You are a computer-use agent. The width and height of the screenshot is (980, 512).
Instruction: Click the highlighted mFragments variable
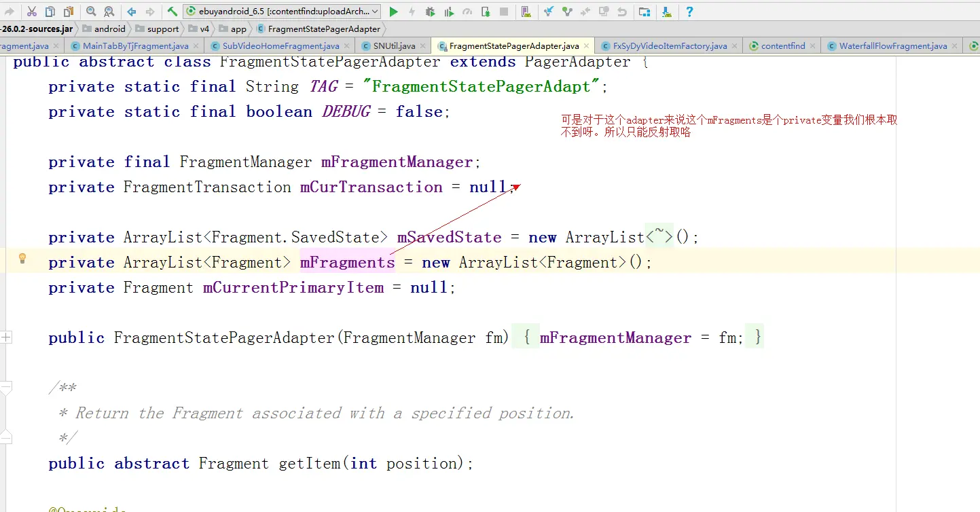pyautogui.click(x=347, y=262)
